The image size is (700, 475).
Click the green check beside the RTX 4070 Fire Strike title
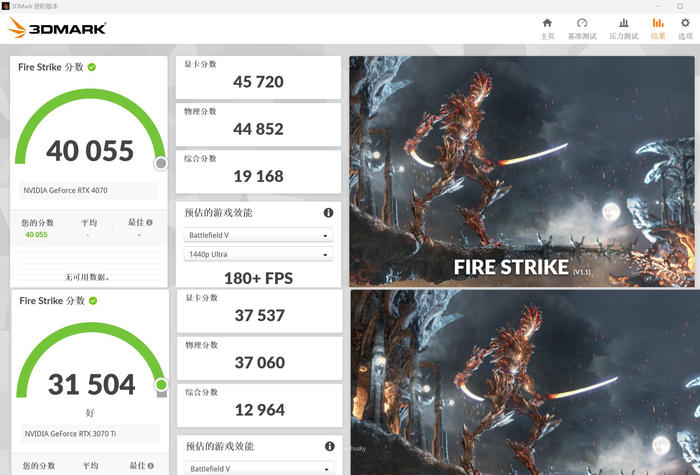click(92, 67)
